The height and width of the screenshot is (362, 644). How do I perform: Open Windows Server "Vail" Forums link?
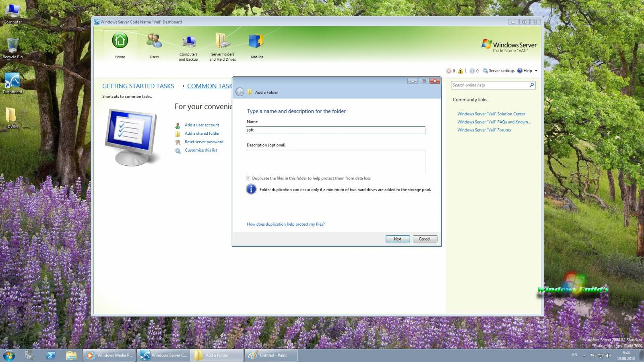(x=484, y=130)
